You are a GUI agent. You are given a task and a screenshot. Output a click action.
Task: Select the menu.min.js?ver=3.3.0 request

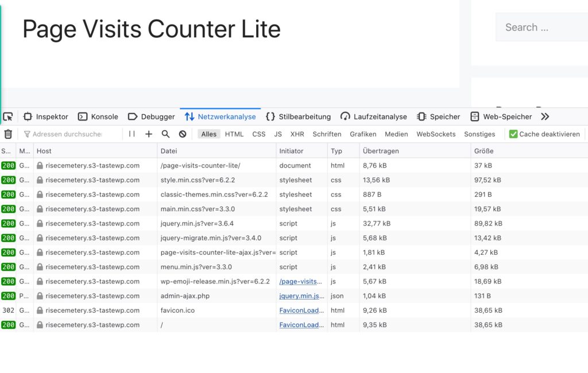tap(294, 267)
